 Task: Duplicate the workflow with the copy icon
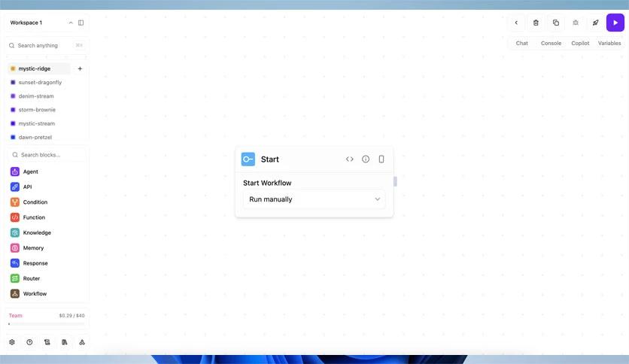(555, 23)
